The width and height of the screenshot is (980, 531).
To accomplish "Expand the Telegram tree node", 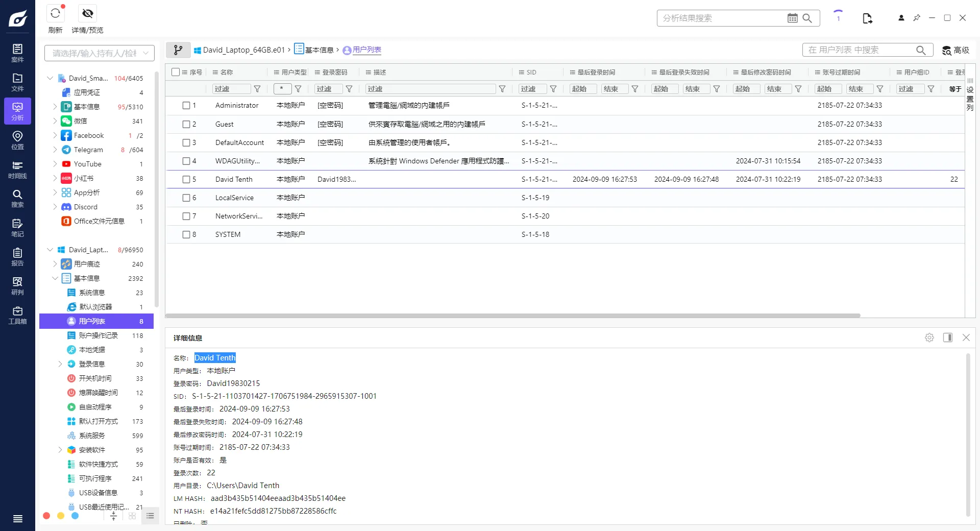I will click(55, 150).
